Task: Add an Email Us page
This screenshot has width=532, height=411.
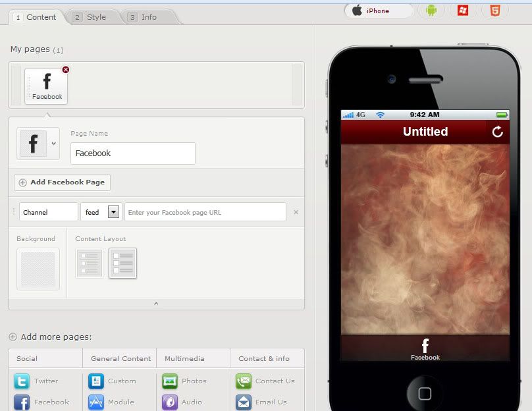Action: (x=262, y=402)
